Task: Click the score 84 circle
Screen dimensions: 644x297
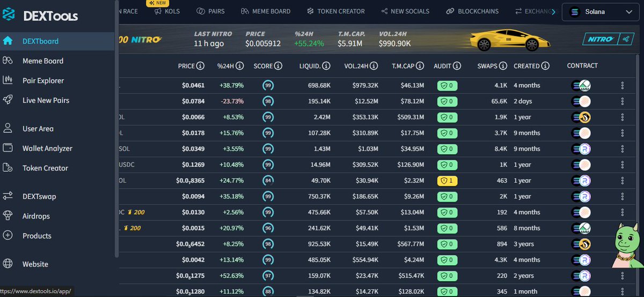Action: pyautogui.click(x=267, y=180)
